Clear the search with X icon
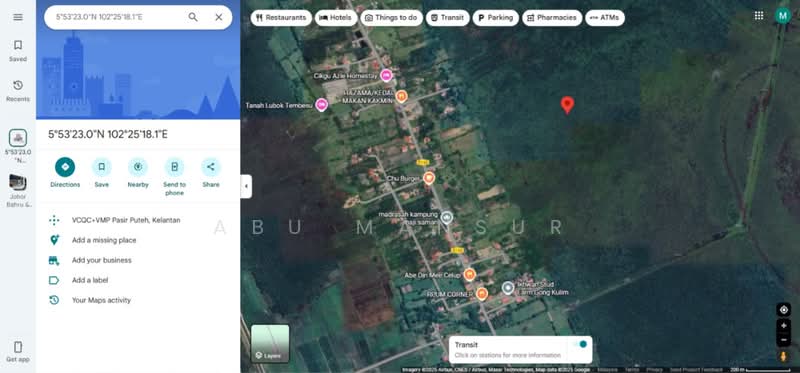This screenshot has width=800, height=373. coord(218,17)
